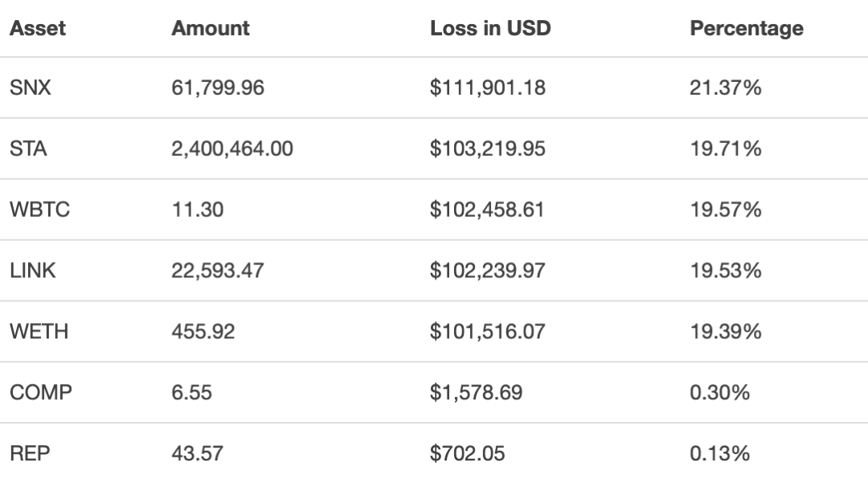Click the $102,458.61 WBTC loss value
This screenshot has width=868, height=483.
click(x=487, y=210)
